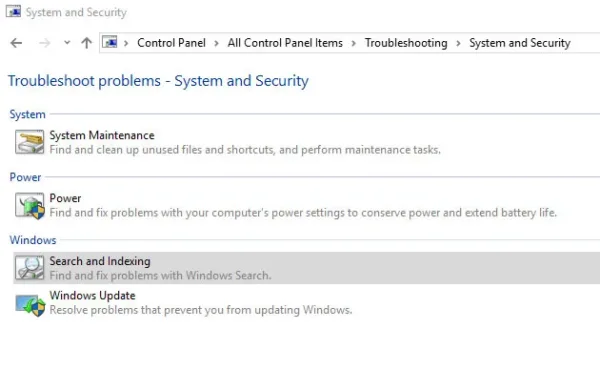
Task: Click the control panel icon in address bar
Action: [x=110, y=42]
